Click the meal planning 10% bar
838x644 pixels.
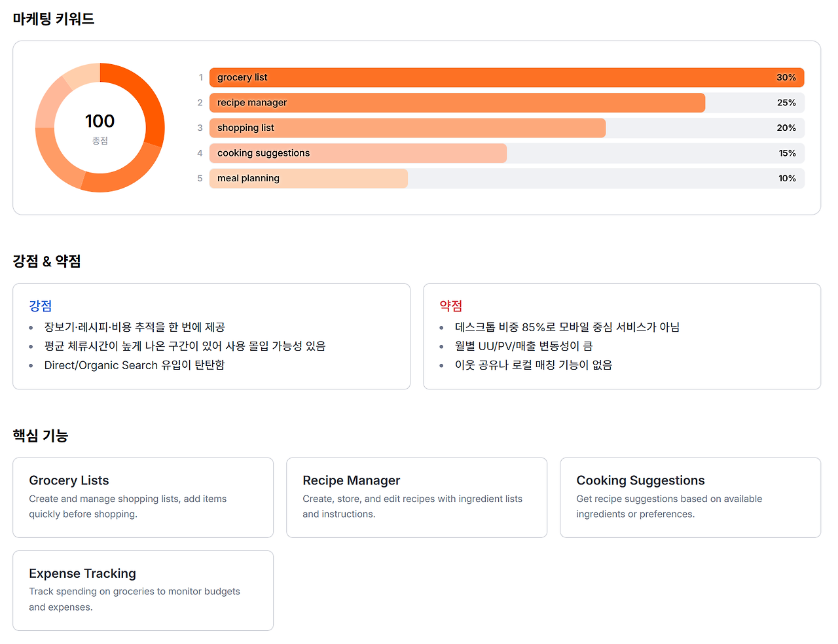tap(507, 178)
